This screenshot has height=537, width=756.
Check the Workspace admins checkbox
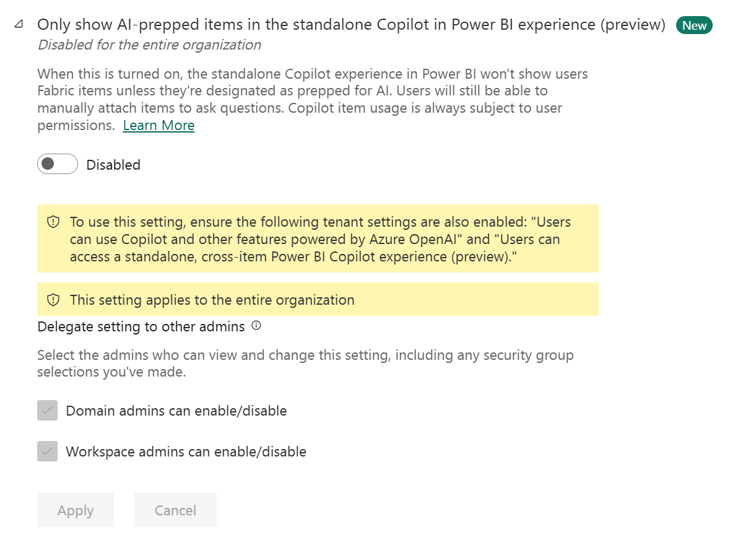coord(48,452)
